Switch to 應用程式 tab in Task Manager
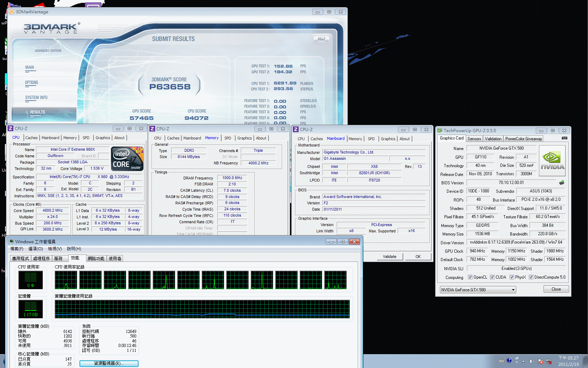This screenshot has height=368, width=588. point(21,259)
